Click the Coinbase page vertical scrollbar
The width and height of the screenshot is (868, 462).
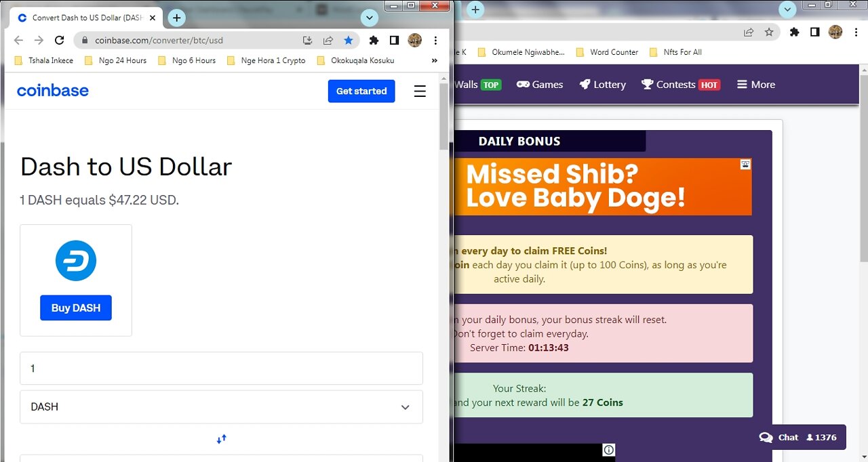coord(443,115)
